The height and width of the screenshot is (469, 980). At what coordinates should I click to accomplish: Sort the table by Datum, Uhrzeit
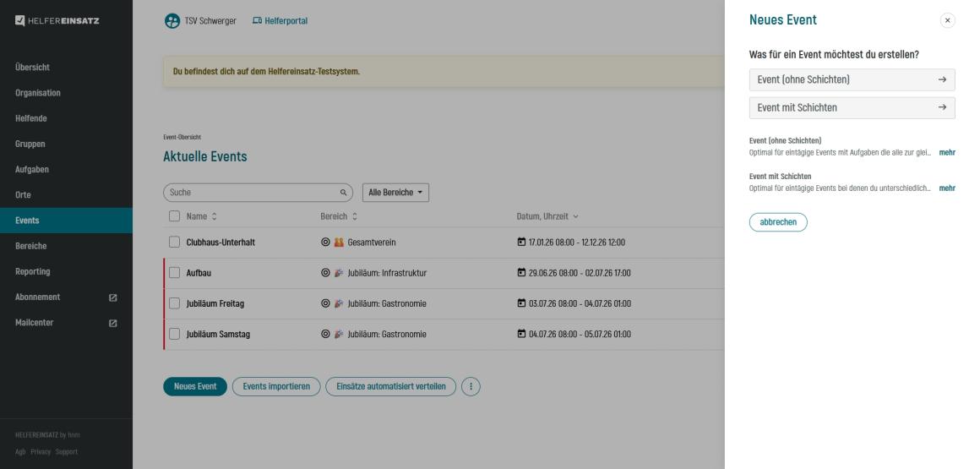click(547, 216)
